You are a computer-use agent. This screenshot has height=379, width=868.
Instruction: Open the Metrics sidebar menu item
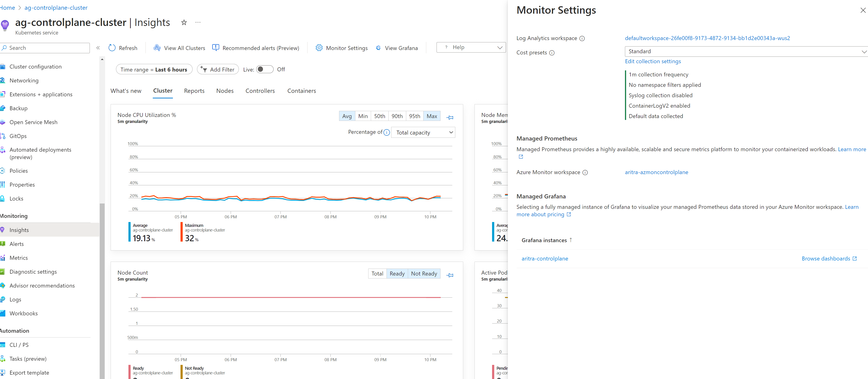19,258
